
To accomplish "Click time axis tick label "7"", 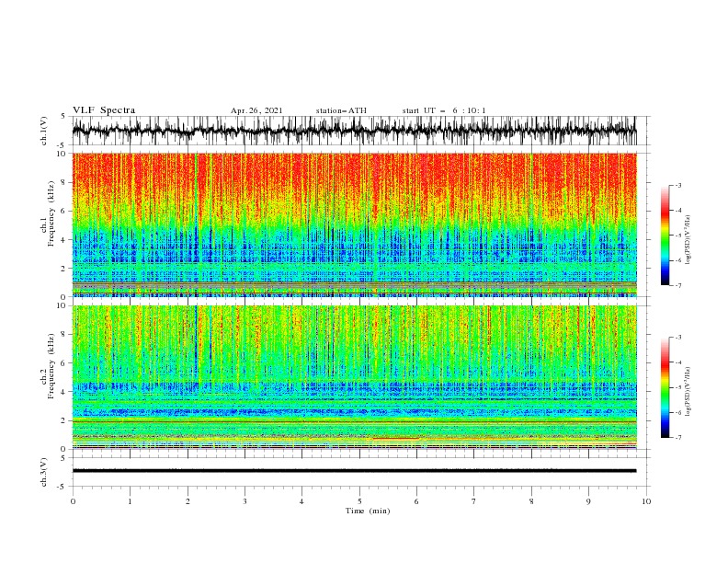I will 474,501.
